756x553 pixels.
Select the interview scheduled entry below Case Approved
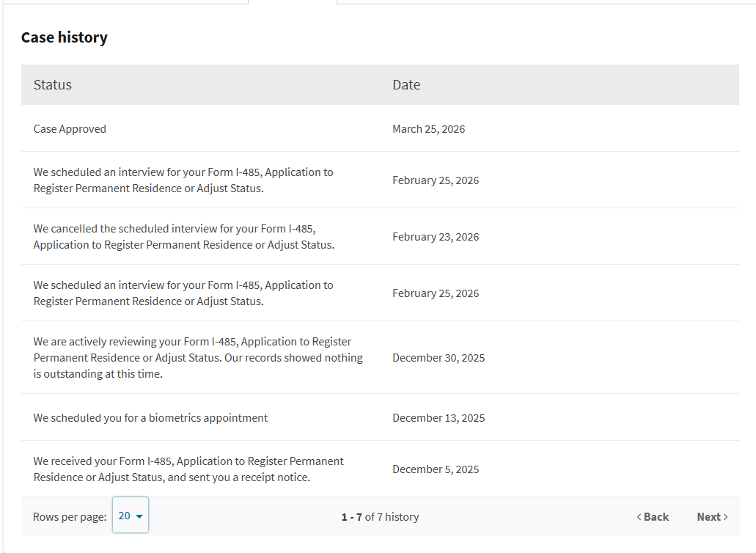(x=183, y=180)
